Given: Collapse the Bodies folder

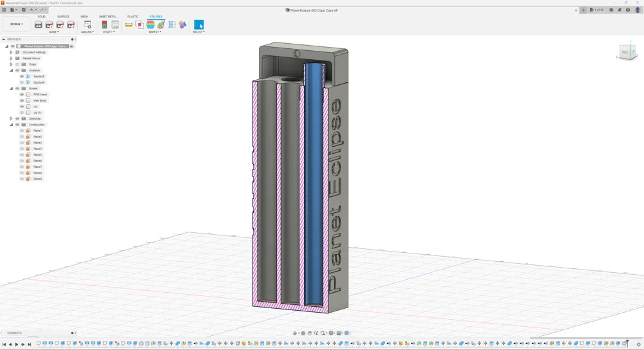Looking at the screenshot, I should pyautogui.click(x=11, y=89).
